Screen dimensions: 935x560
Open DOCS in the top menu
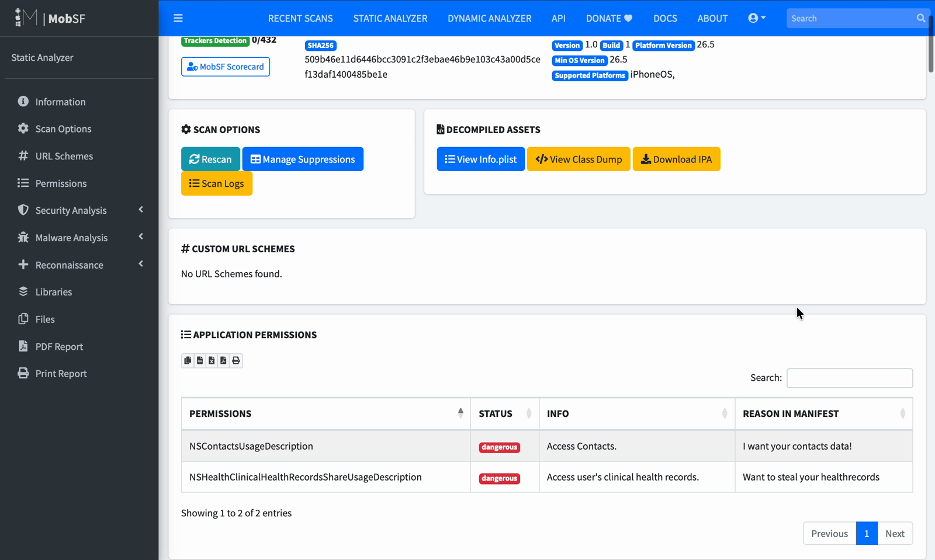click(665, 18)
